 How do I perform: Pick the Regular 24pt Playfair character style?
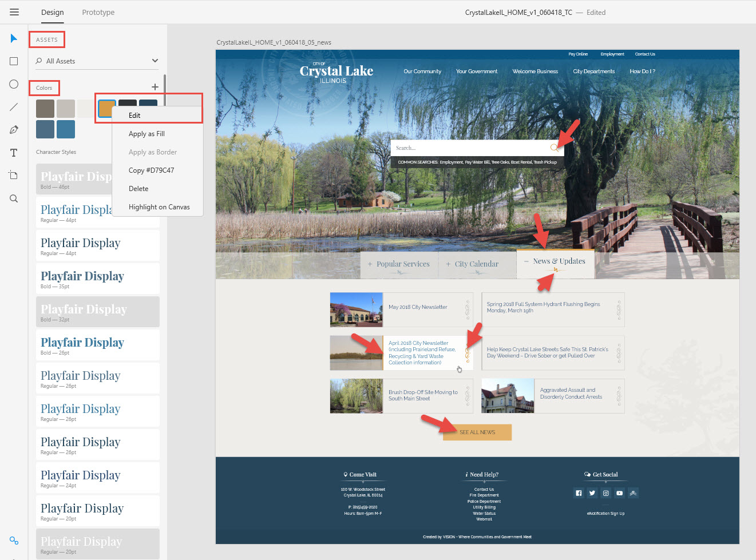pos(98,478)
